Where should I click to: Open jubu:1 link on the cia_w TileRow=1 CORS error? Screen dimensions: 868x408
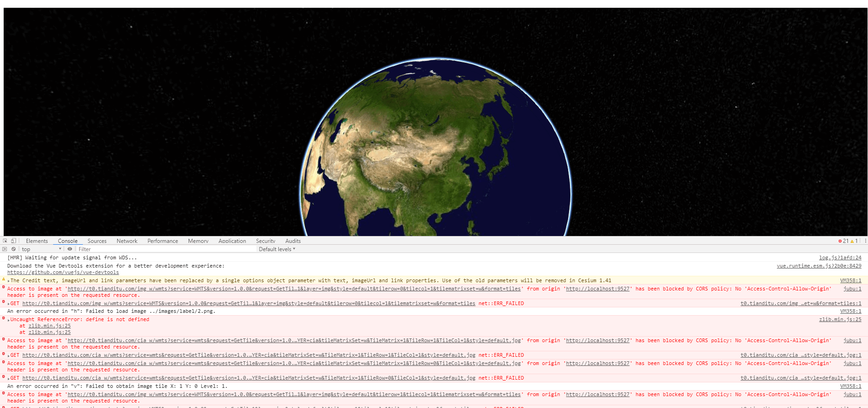tap(852, 341)
